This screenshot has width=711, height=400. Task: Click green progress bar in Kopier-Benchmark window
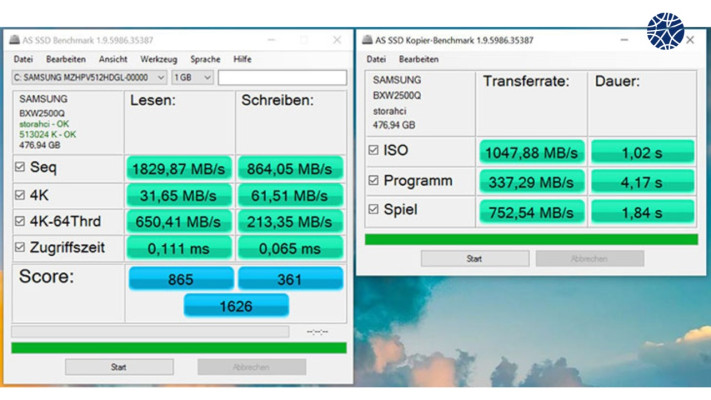point(531,239)
